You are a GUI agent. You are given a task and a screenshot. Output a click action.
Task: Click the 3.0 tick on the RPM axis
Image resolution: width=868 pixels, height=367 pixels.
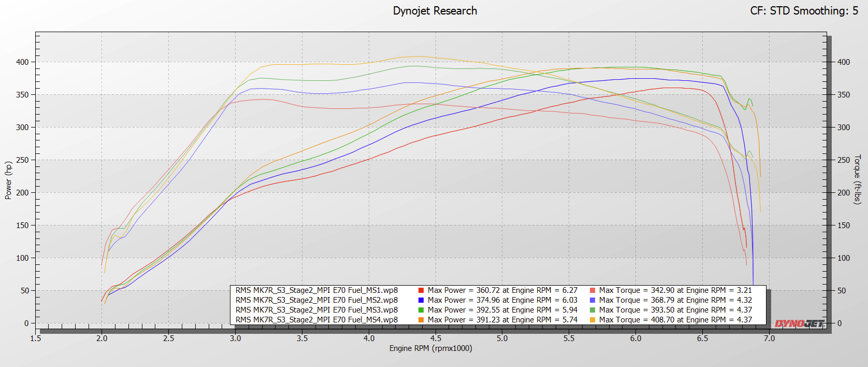[x=235, y=338]
